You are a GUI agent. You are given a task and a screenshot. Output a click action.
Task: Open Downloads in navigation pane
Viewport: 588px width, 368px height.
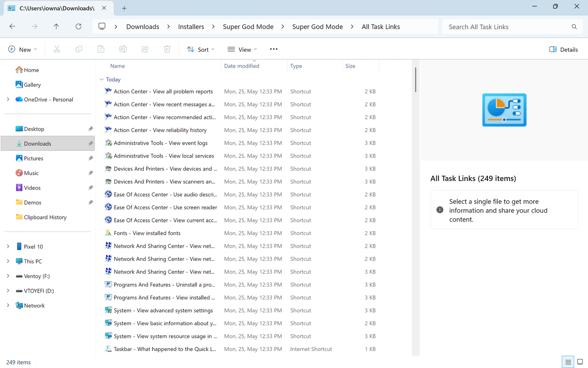click(x=48, y=143)
